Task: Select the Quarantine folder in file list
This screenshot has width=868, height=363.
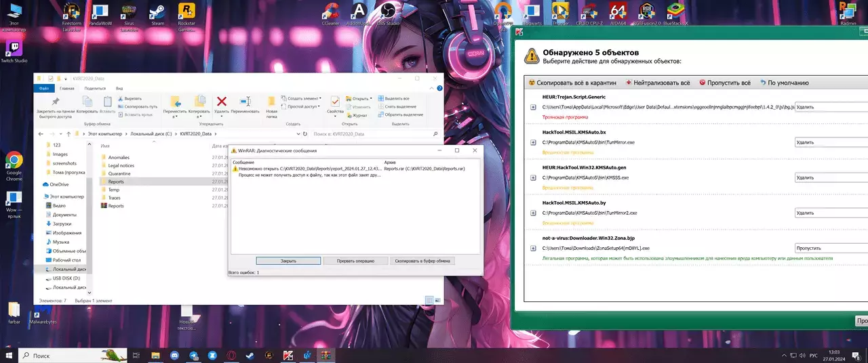Action: (x=119, y=173)
